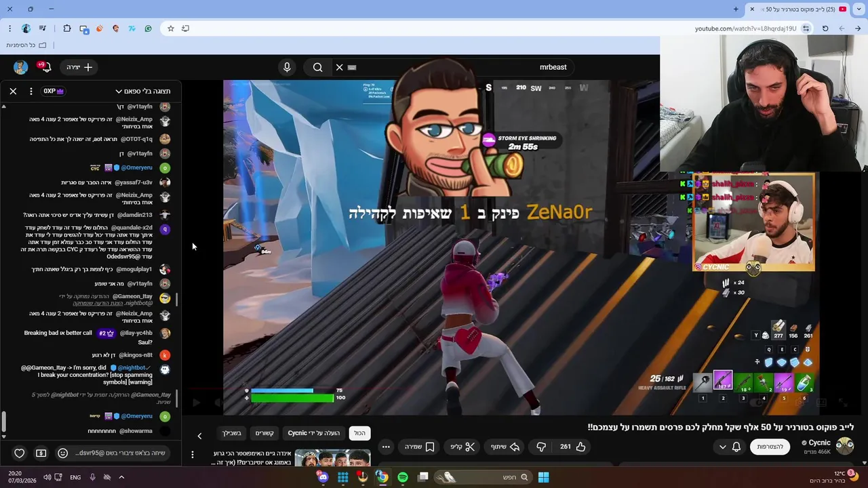Click the Join channel button
868x488 pixels.
click(770, 447)
